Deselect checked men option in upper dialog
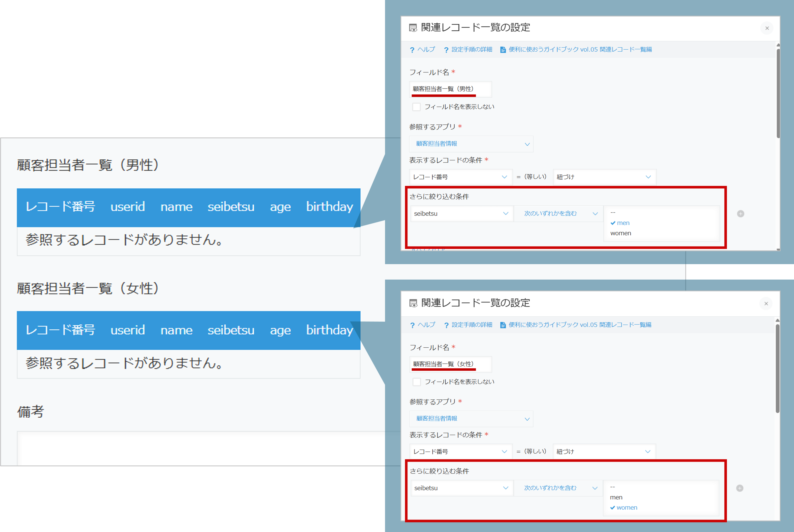The height and width of the screenshot is (532, 794). click(620, 223)
